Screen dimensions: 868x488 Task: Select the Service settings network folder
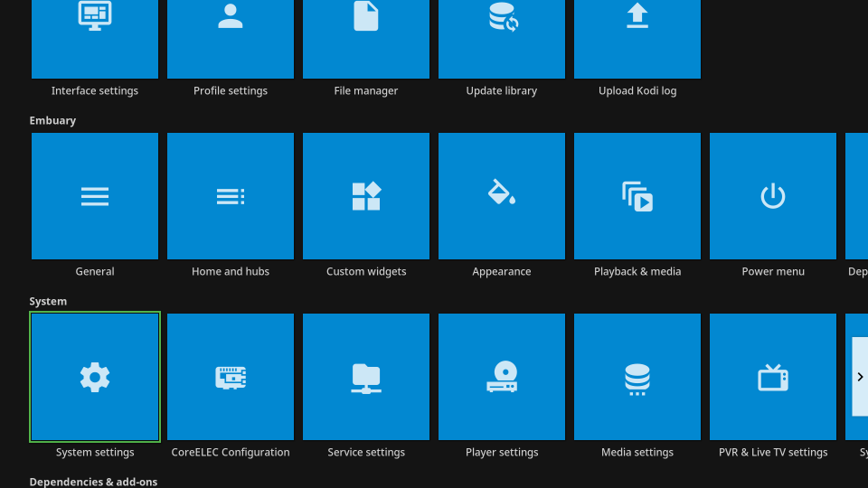coord(366,377)
